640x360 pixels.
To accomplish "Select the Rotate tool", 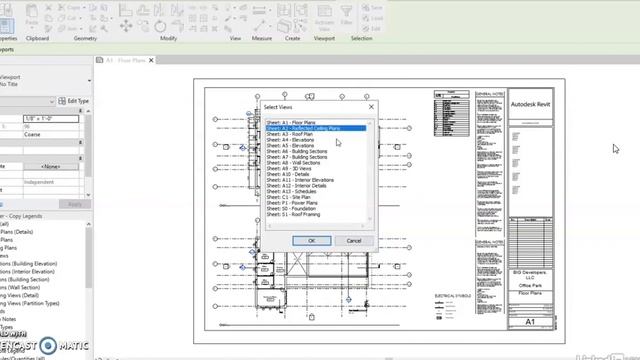I will tap(160, 26).
